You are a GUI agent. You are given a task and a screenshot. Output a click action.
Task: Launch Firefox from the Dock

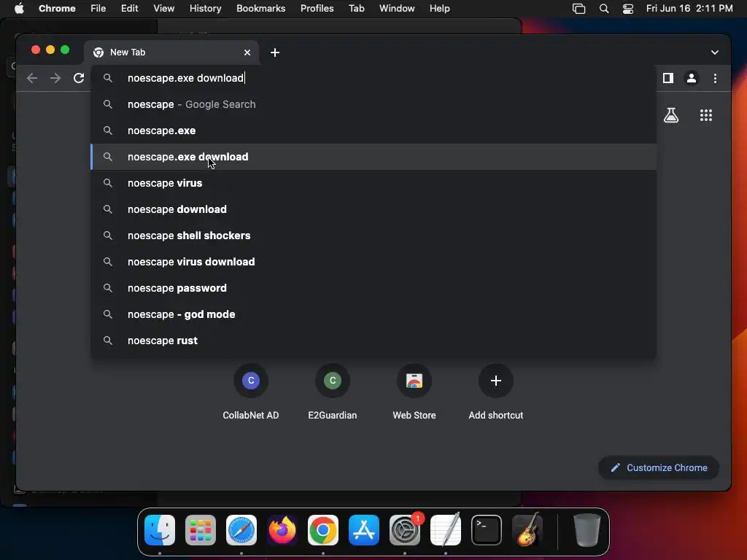pyautogui.click(x=282, y=530)
